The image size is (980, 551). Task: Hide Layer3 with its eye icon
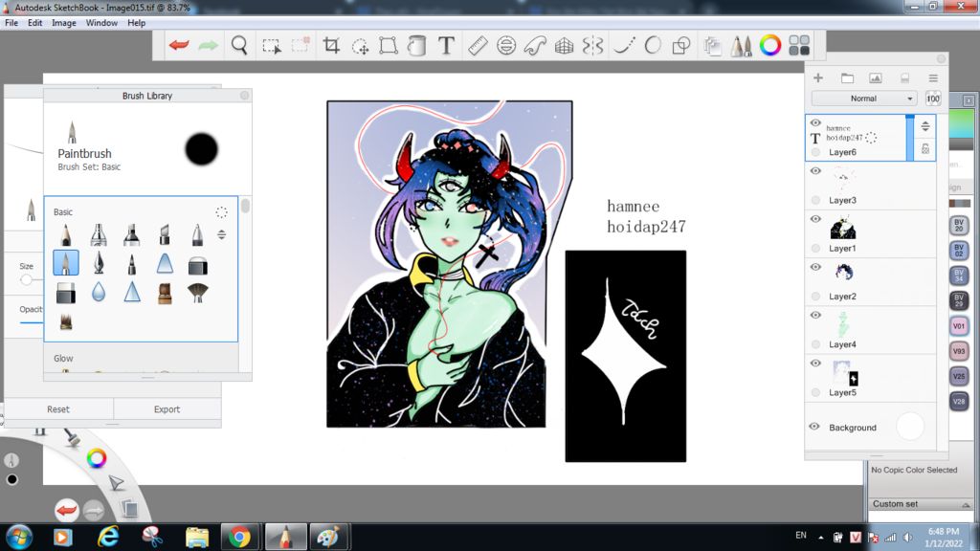pyautogui.click(x=815, y=170)
